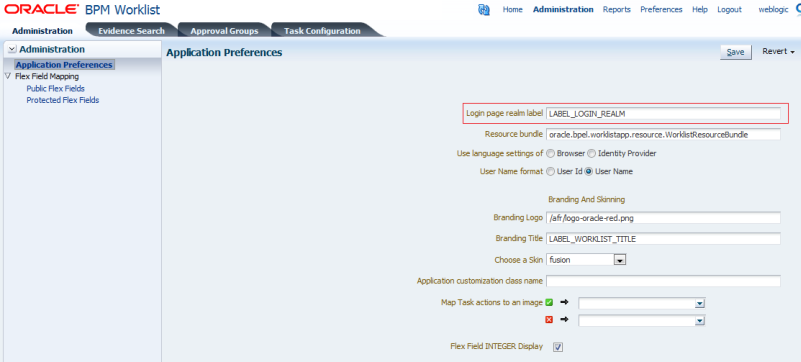Click the red X reject action icon
The height and width of the screenshot is (362, 801).
[x=549, y=320]
